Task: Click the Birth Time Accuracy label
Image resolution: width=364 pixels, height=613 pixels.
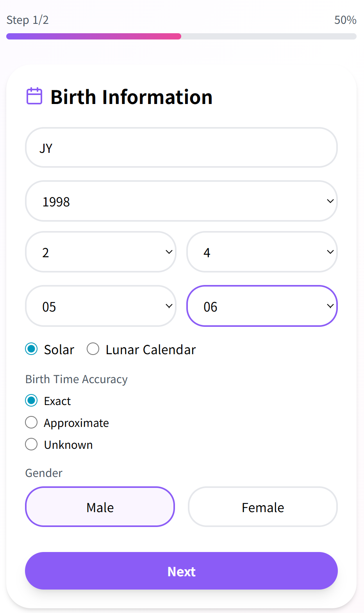Action: [x=76, y=379]
